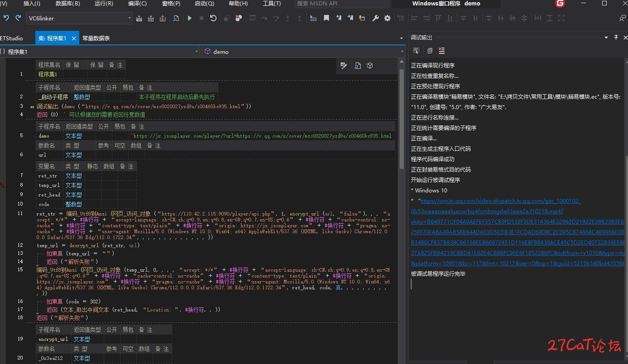Start running with the green Play button
Screen dimensions: 628x364
[x=190, y=19]
